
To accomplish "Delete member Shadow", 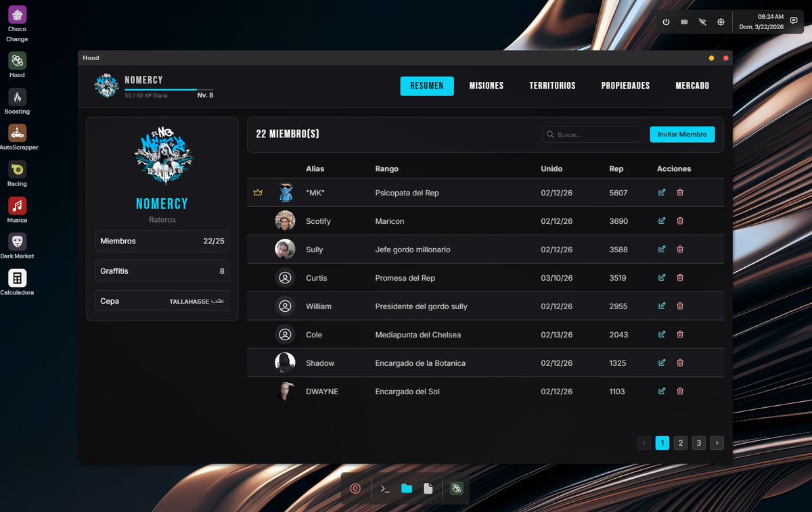I will coord(680,363).
